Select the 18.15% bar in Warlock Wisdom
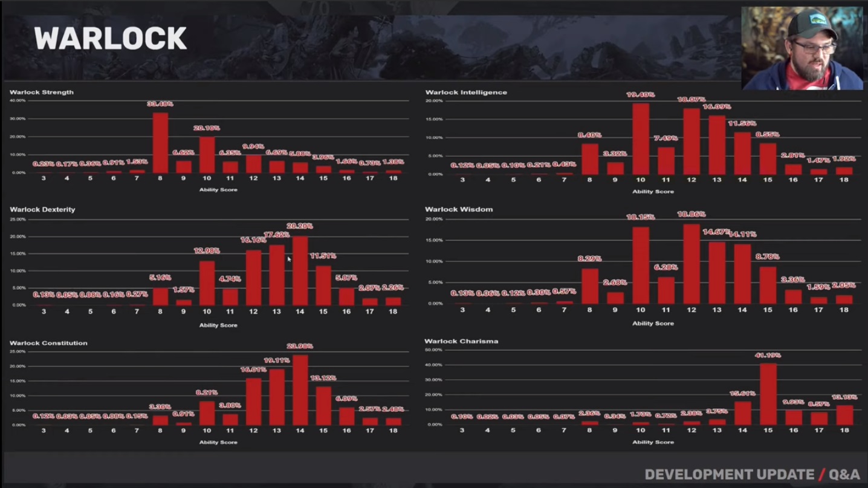Viewport: 868px width, 488px height. tap(641, 265)
